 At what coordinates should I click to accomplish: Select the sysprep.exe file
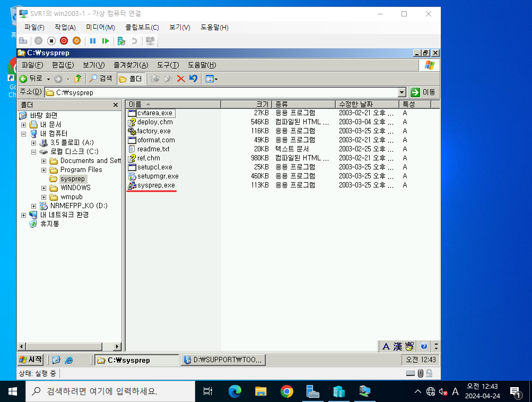[x=156, y=185]
